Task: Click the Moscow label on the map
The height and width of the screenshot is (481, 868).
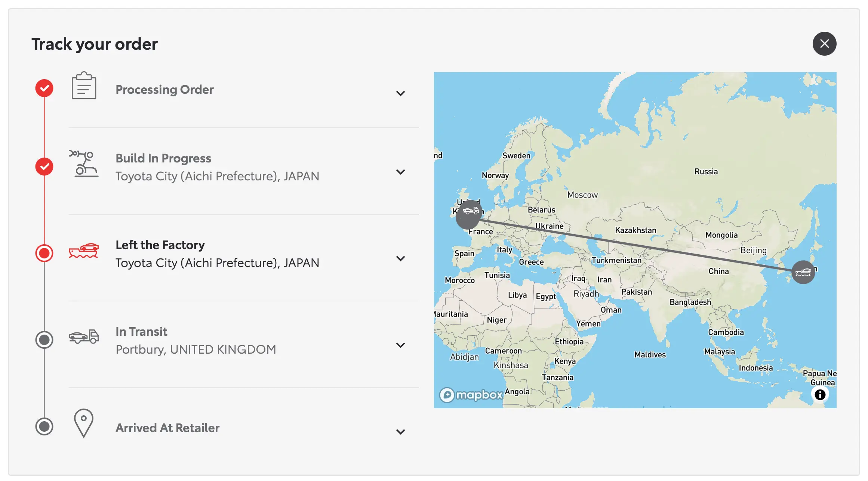Action: 582,195
